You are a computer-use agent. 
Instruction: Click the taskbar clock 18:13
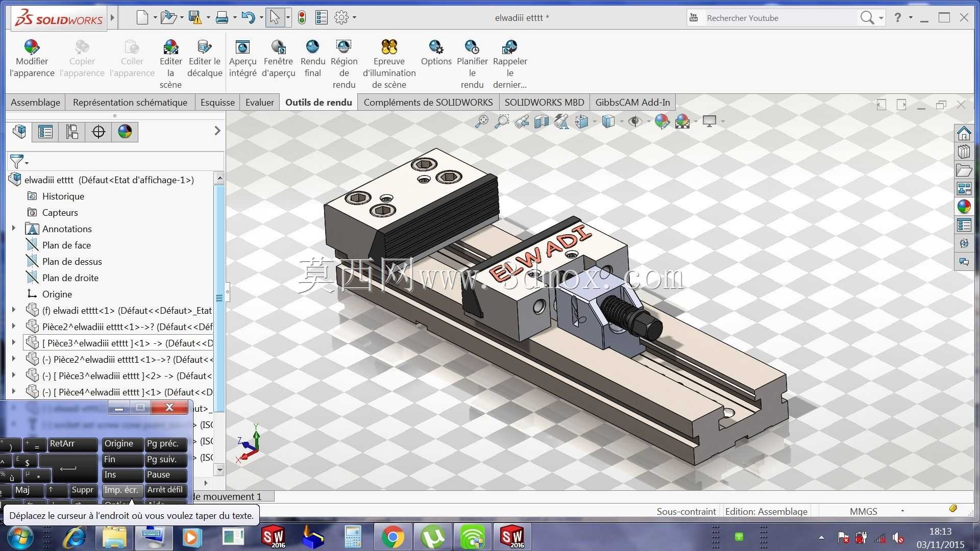coord(940,532)
